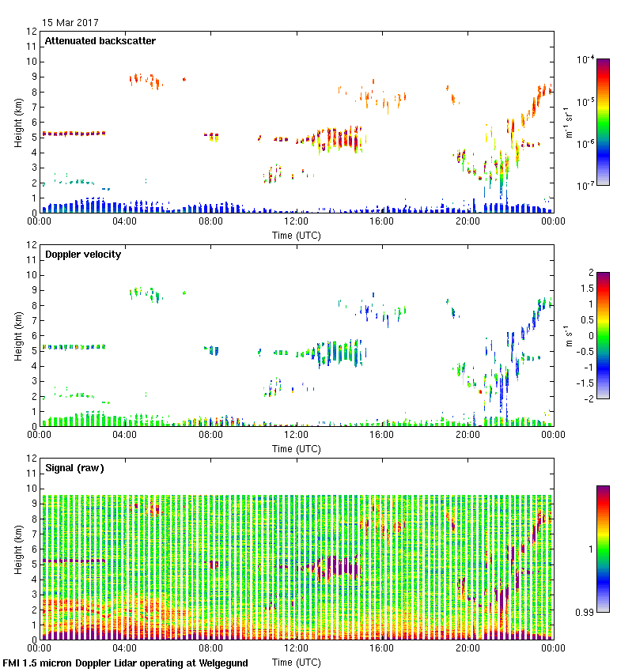Click 08:00 tick on the Signal (raw) time axis

point(210,649)
